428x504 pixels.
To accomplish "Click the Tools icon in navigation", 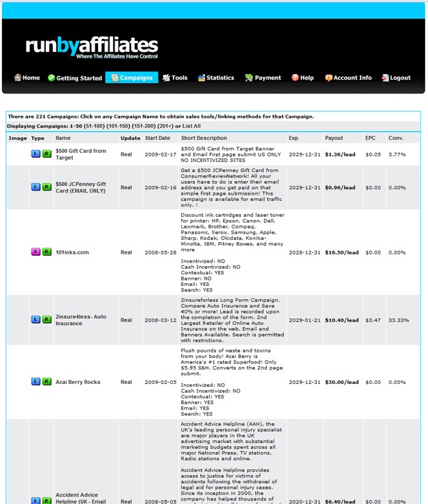I will [166, 77].
